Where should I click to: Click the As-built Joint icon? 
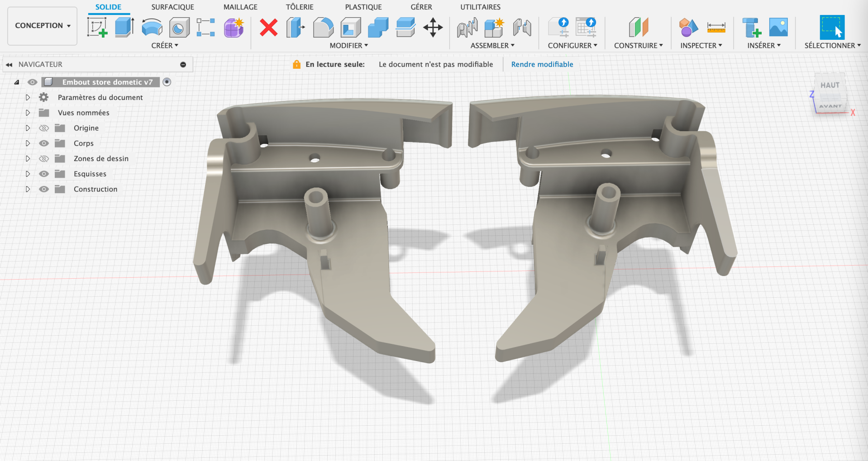click(x=522, y=27)
